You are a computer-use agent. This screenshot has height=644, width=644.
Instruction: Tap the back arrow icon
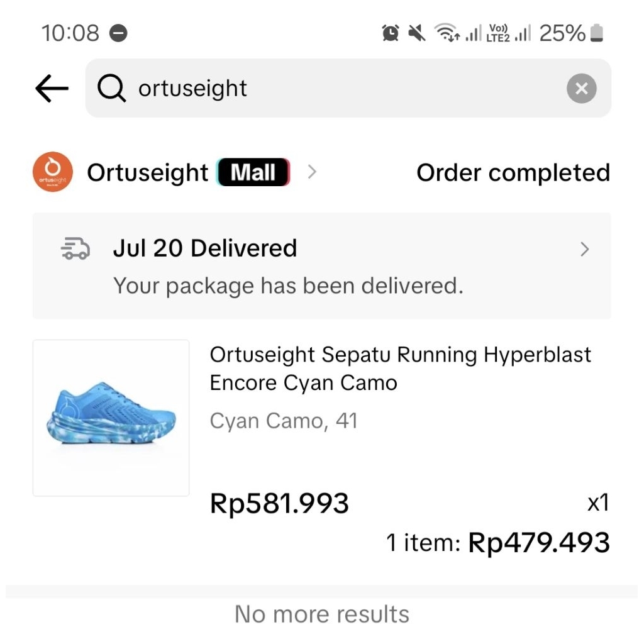pos(52,89)
